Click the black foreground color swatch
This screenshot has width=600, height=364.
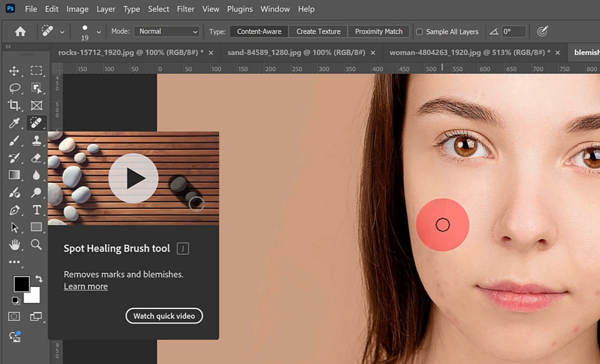pyautogui.click(x=21, y=283)
